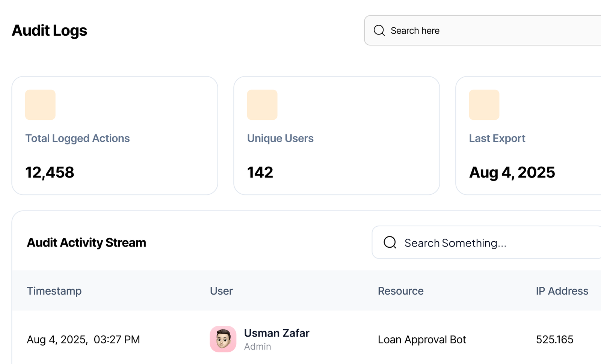Image resolution: width=601 pixels, height=364 pixels.
Task: Click the Total Logged Actions card icon
Action: pyautogui.click(x=40, y=105)
